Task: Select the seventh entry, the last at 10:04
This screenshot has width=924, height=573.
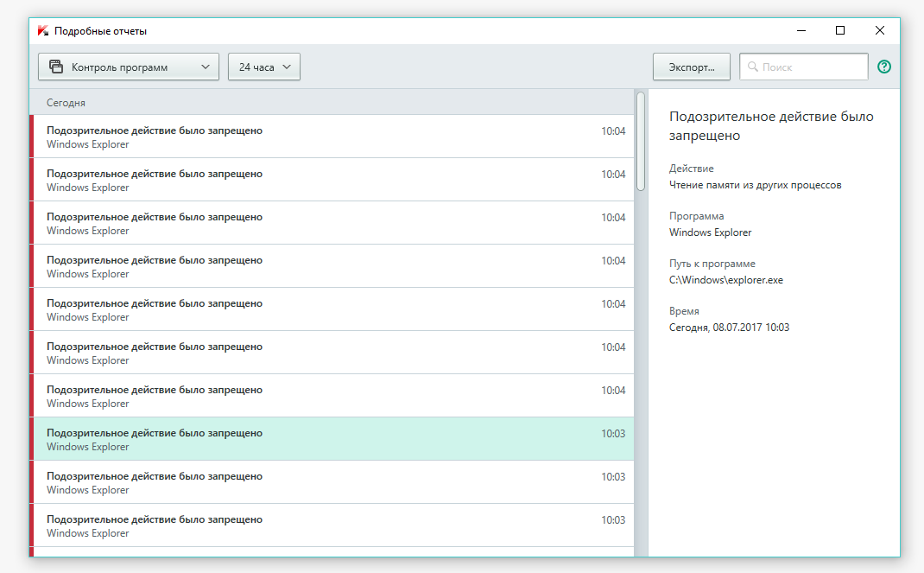Action: 332,396
